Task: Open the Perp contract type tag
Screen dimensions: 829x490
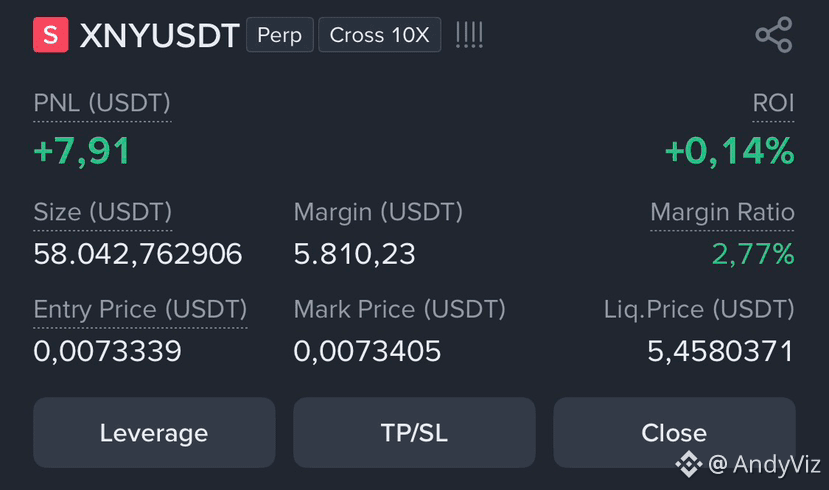Action: [x=280, y=35]
